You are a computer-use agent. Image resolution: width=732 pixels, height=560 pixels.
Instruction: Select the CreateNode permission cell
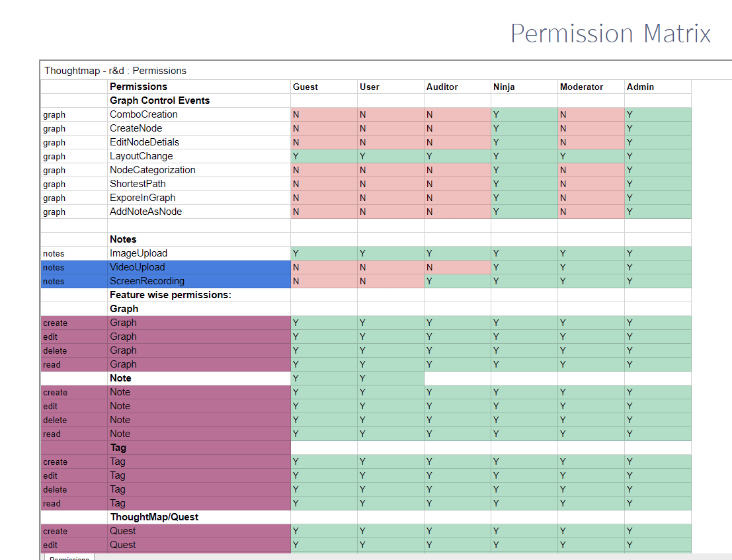coord(199,128)
